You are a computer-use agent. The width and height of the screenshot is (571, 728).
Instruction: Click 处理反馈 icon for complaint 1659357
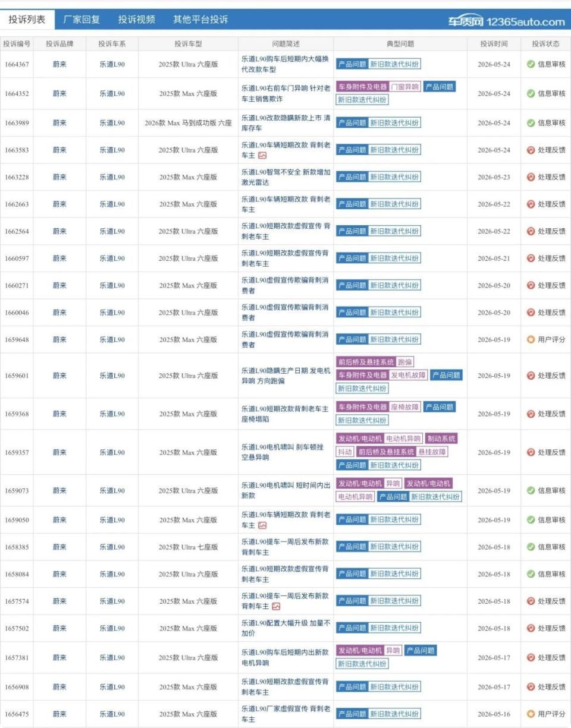(x=531, y=452)
